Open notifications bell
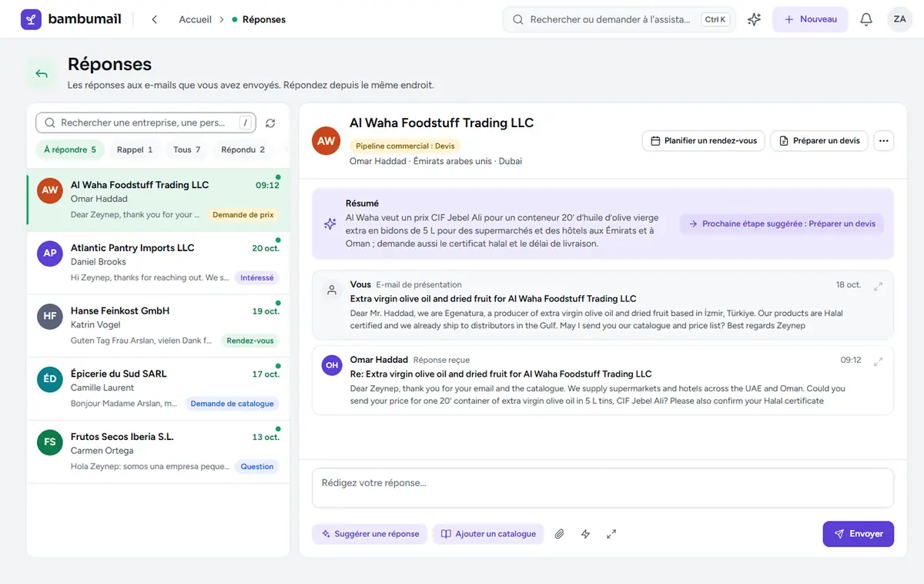924x584 pixels. (x=866, y=19)
